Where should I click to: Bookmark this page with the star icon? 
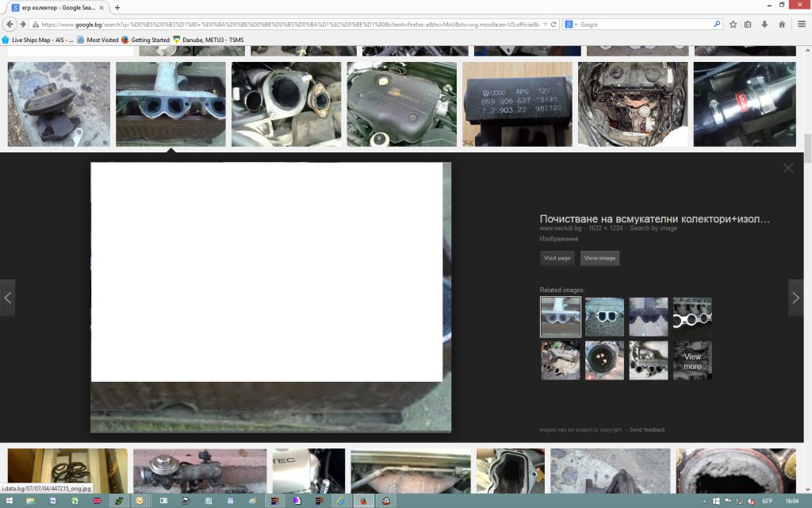733,25
